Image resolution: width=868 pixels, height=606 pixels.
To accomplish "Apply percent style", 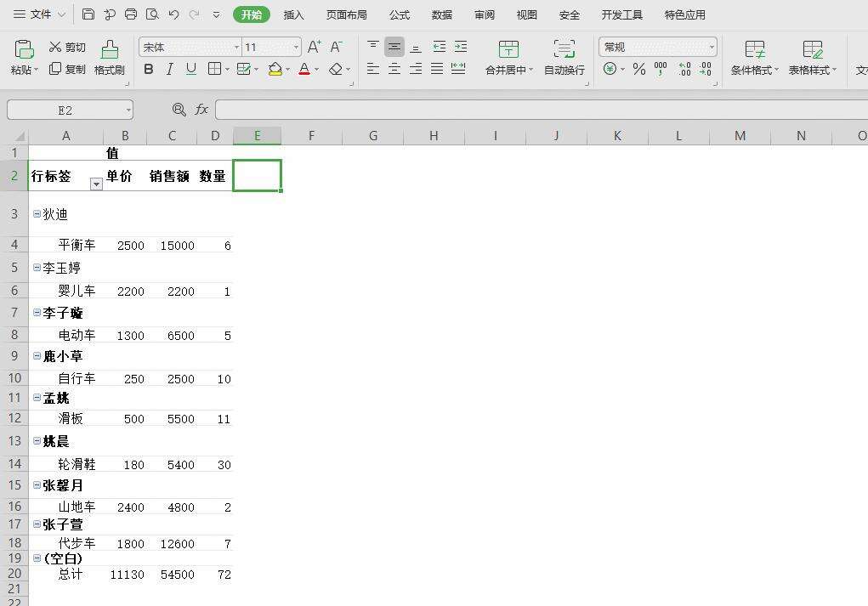I will [x=639, y=69].
